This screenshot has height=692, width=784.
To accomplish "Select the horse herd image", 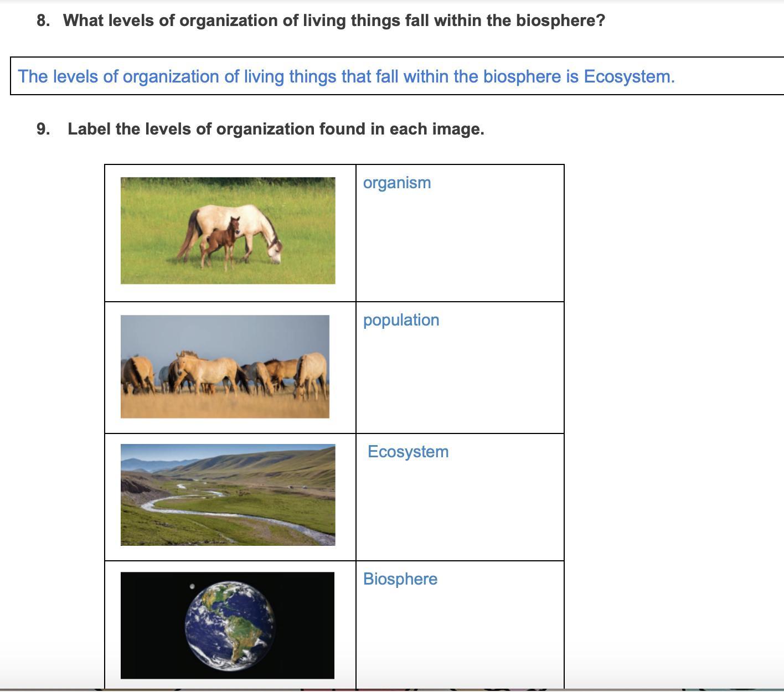I will pos(225,366).
